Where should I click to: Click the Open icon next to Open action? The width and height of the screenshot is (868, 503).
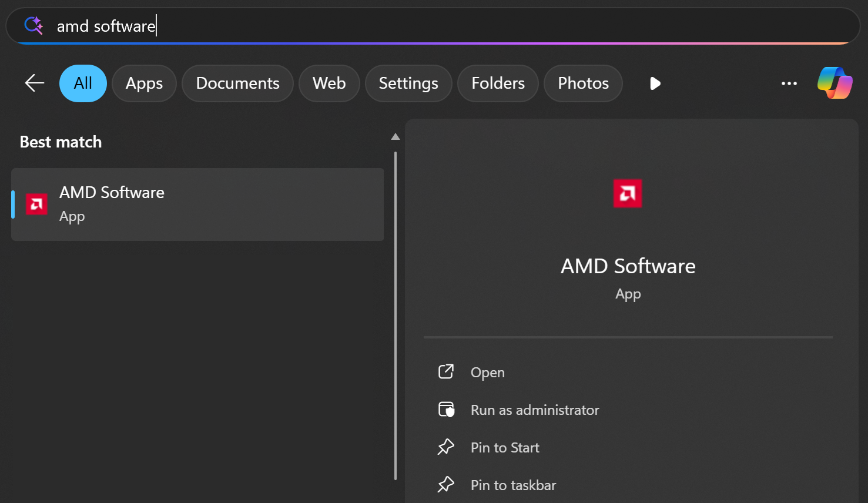446,371
